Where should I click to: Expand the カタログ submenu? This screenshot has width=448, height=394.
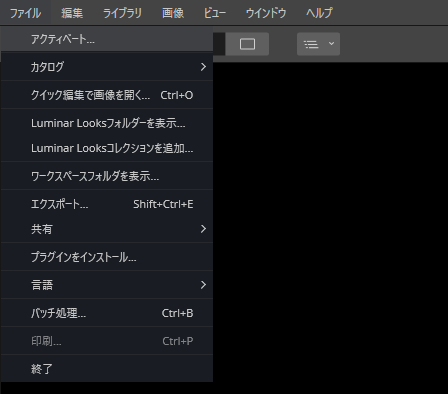(107, 67)
